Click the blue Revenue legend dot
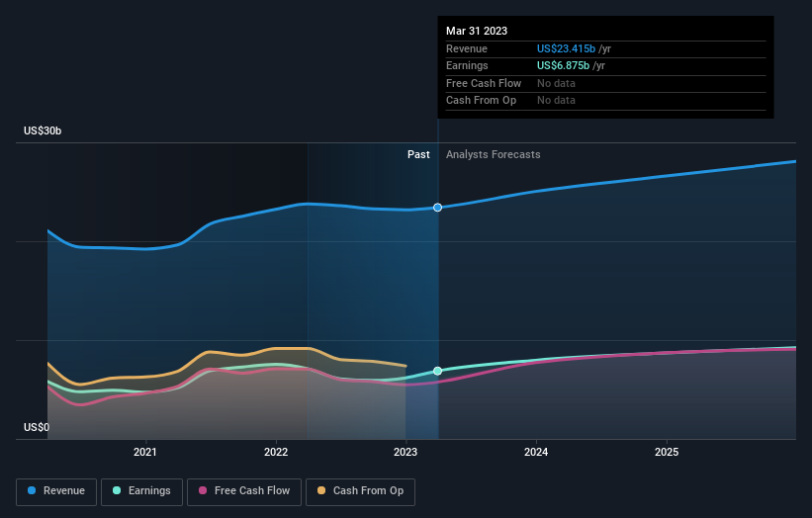The width and height of the screenshot is (812, 518). point(32,490)
